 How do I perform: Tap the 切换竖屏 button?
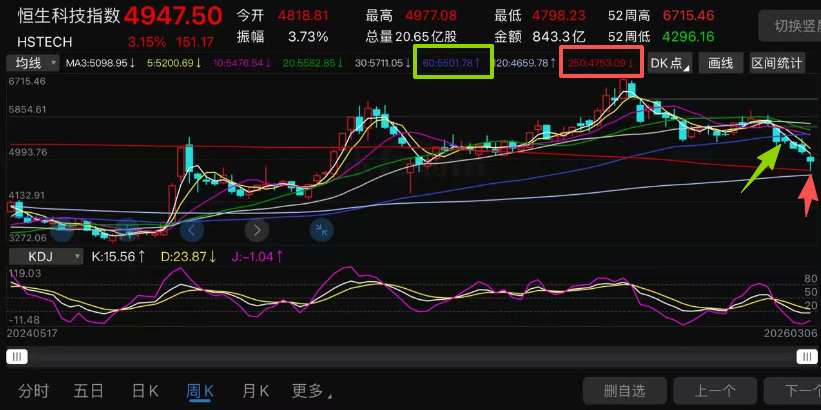[x=792, y=26]
